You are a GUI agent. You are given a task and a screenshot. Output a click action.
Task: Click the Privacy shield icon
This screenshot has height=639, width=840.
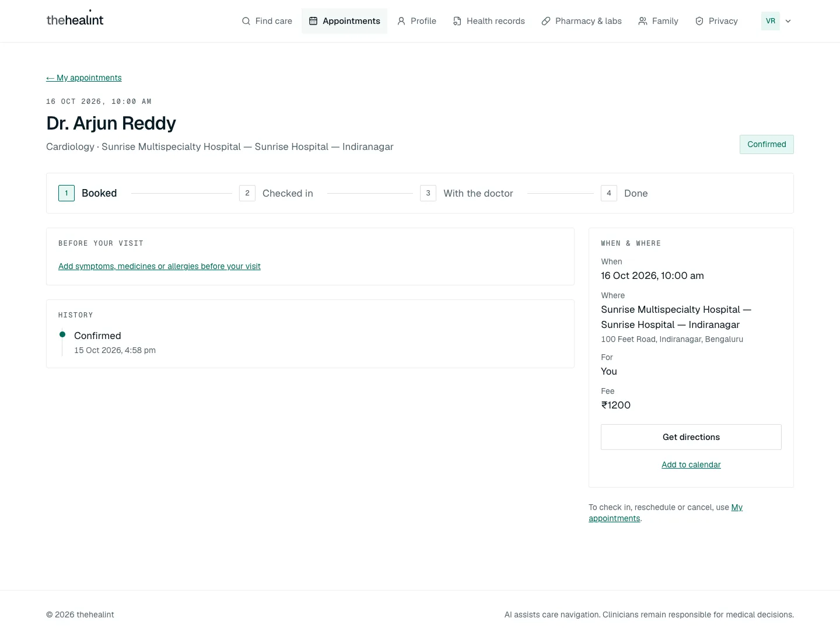click(699, 21)
